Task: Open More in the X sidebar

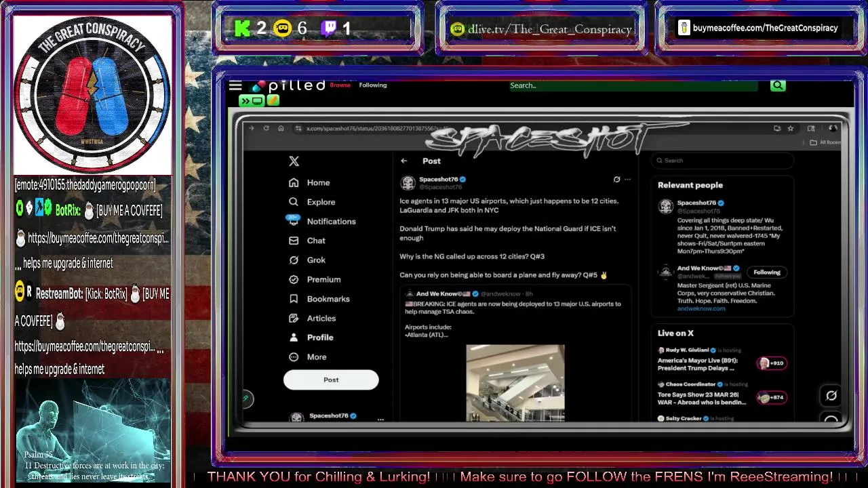Action: 307,357
